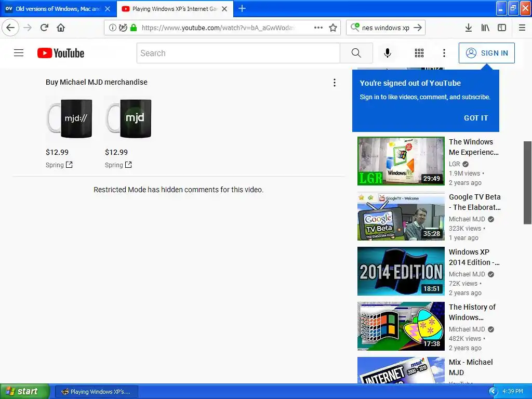The width and height of the screenshot is (532, 399).
Task: Click the first '$12.99' price text
Action: (57, 152)
